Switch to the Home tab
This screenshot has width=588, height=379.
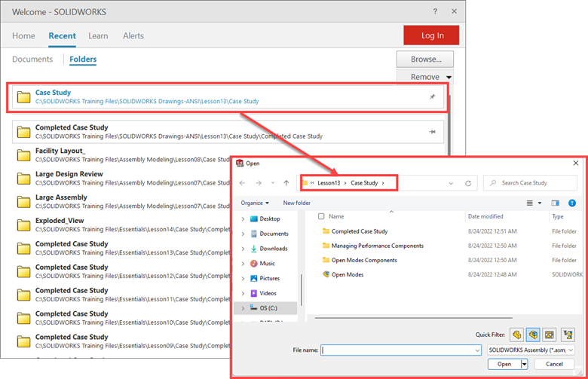[x=23, y=35]
